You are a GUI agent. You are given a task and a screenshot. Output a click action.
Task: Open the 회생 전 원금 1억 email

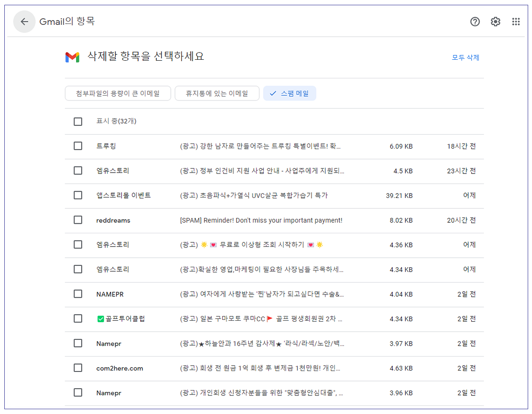(x=260, y=368)
